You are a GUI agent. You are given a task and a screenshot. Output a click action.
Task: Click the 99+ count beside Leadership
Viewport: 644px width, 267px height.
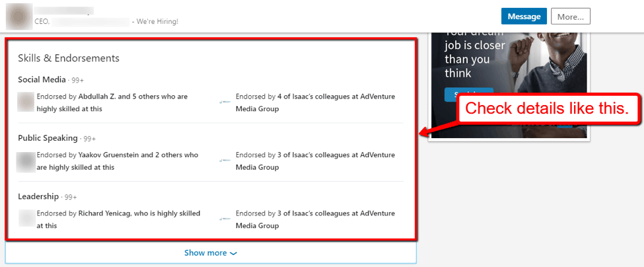tap(71, 198)
